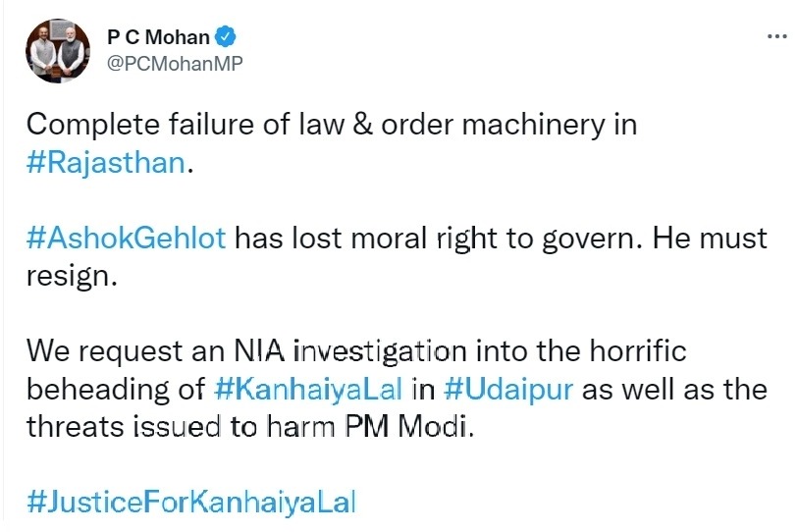Click the word "resign."
The height and width of the screenshot is (532, 798).
tap(72, 275)
